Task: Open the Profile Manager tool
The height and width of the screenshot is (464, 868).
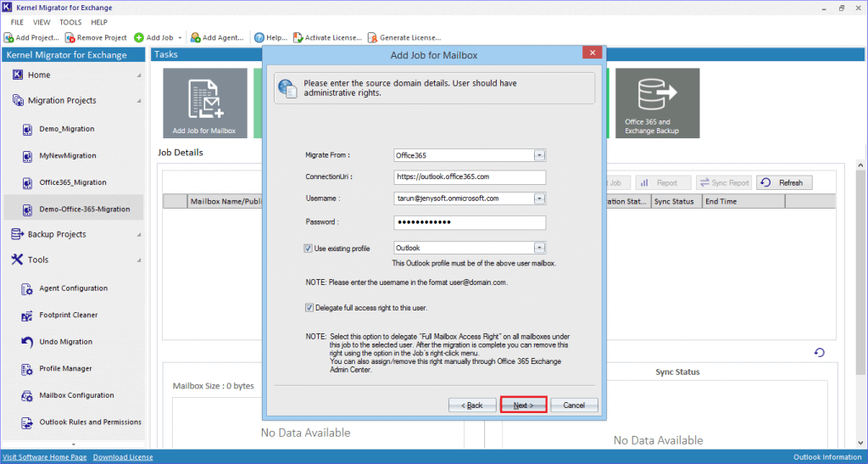Action: [x=65, y=369]
